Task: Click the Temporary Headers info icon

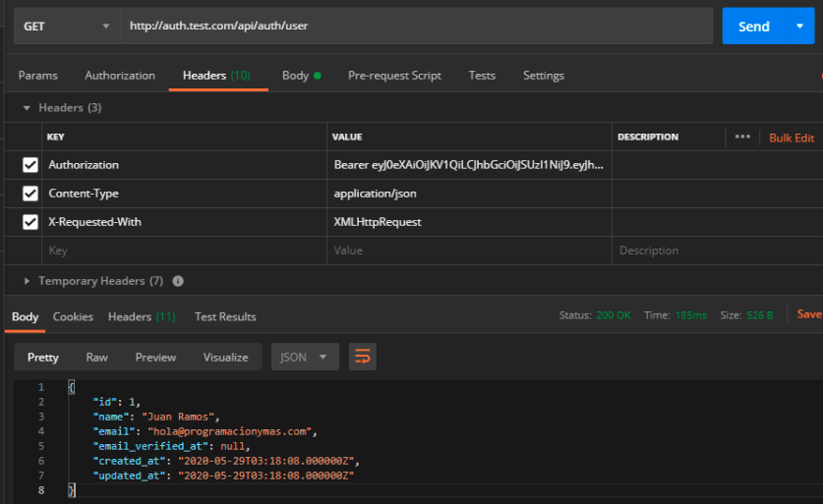Action: click(x=178, y=281)
